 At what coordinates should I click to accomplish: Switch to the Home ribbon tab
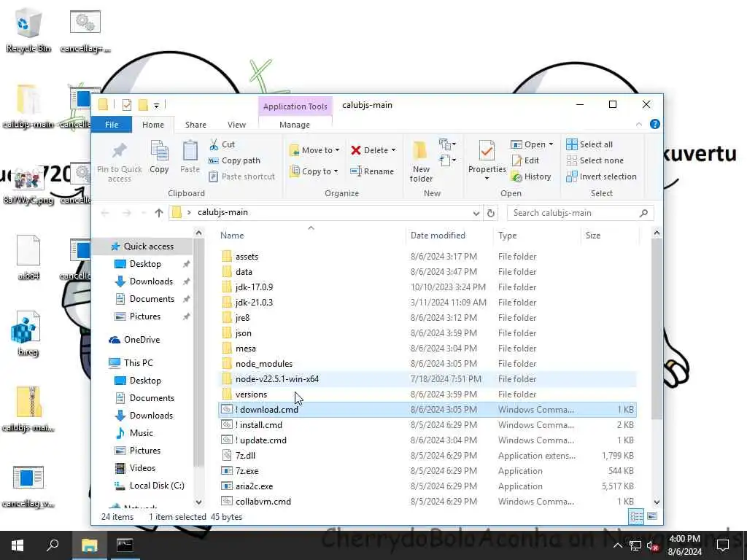coord(153,125)
